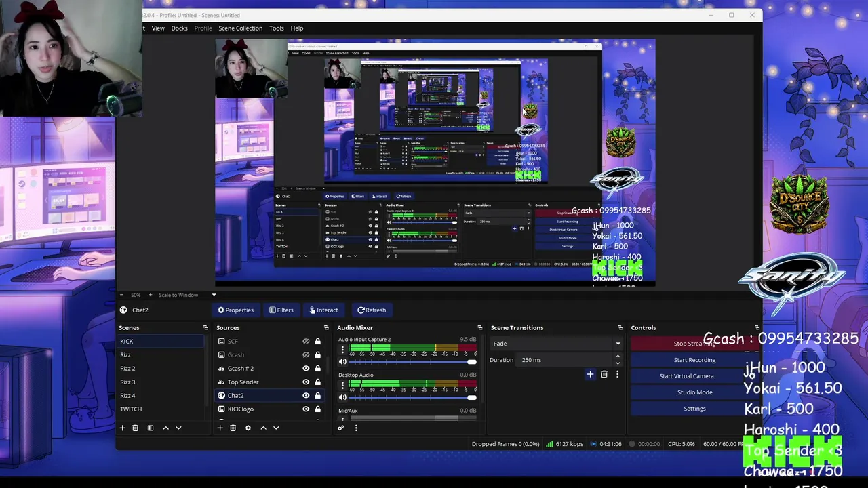Open source Properties button
868x488 pixels.
(235, 310)
